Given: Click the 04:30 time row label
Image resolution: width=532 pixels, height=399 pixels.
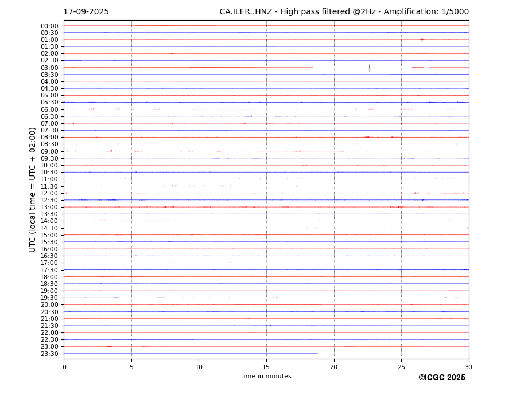Looking at the screenshot, I should click(49, 88).
